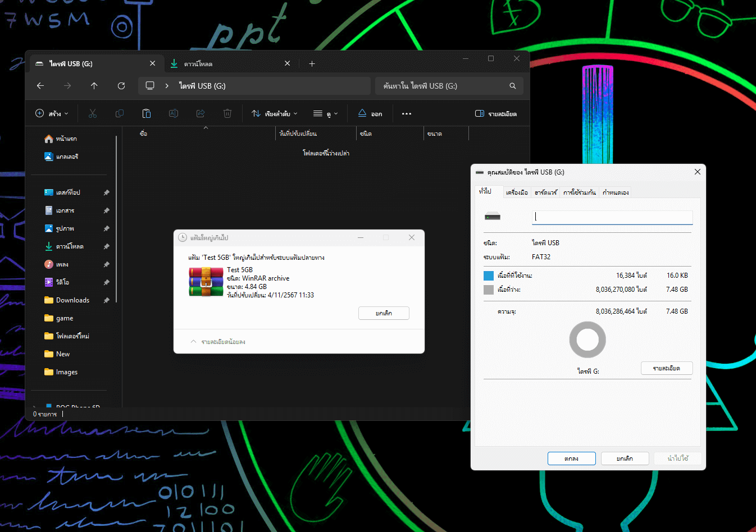756x532 pixels.
Task: Open the Sort order dropdown
Action: tap(275, 113)
